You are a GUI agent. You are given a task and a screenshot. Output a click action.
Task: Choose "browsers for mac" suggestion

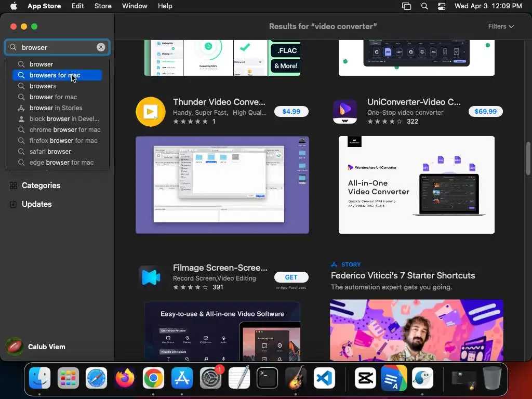click(x=57, y=75)
